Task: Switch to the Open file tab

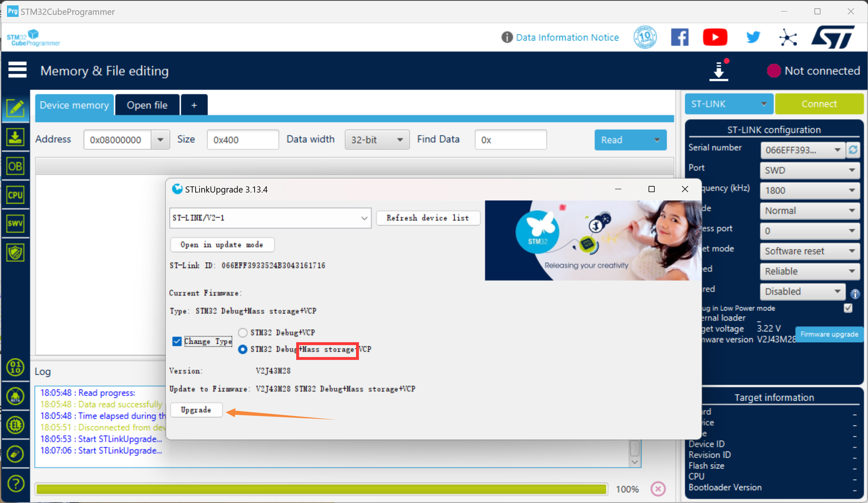Action: [147, 105]
